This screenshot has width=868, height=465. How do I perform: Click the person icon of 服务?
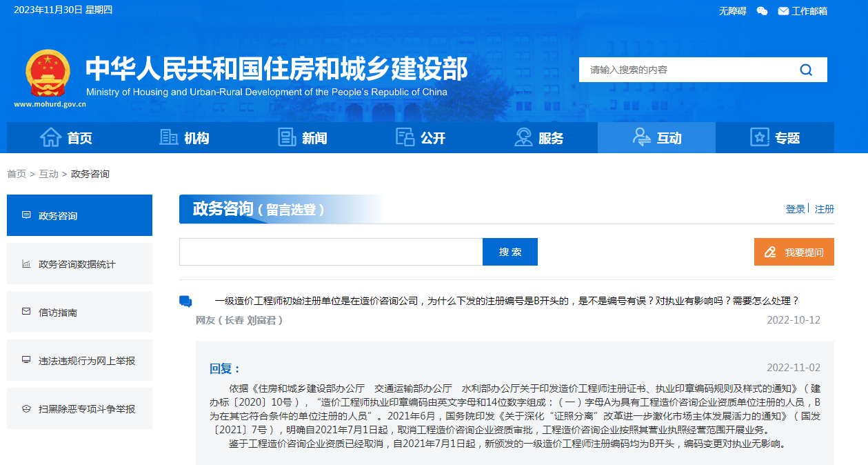[523, 137]
